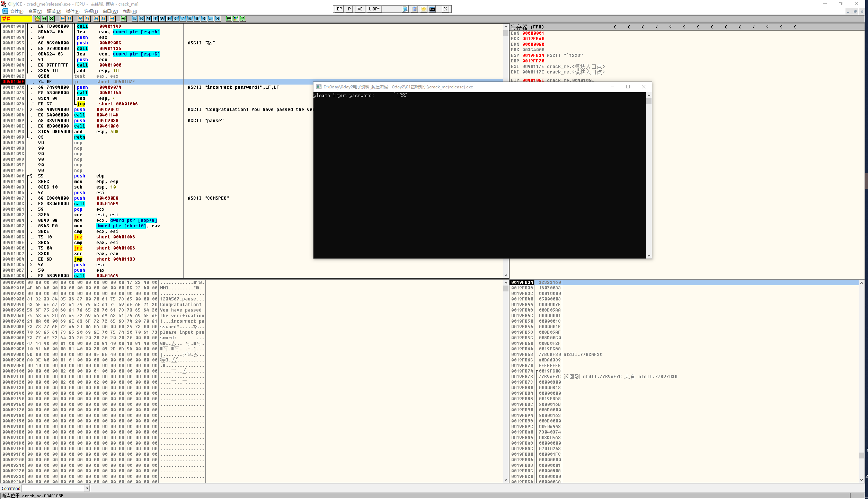Open the Memory map M window
Viewport: 868px width, 499px height.
(x=148, y=18)
